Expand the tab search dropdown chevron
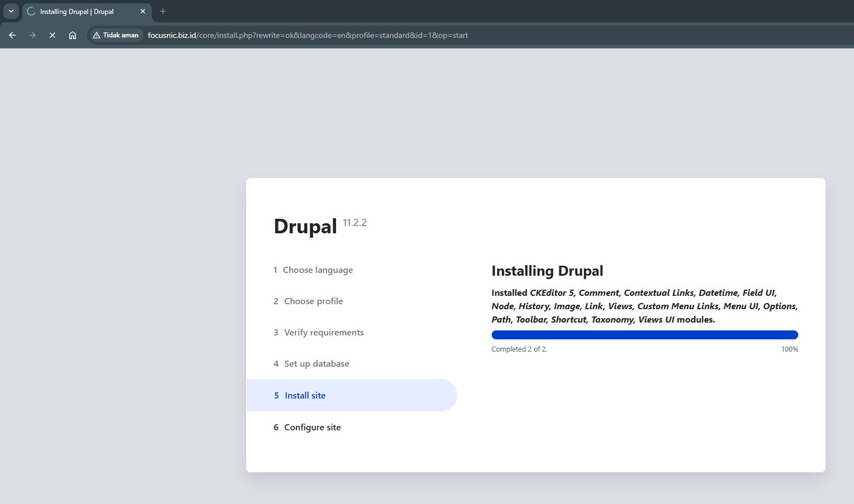 tap(11, 11)
